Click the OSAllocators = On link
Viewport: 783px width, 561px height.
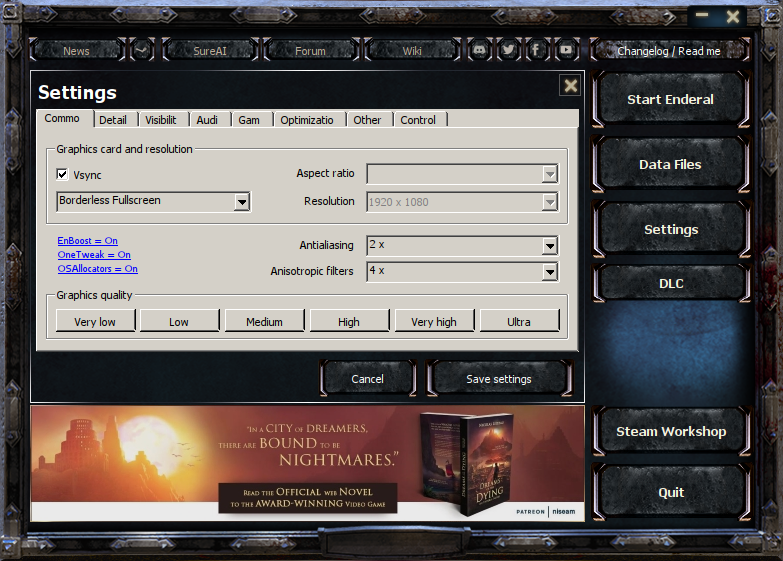[x=97, y=269]
